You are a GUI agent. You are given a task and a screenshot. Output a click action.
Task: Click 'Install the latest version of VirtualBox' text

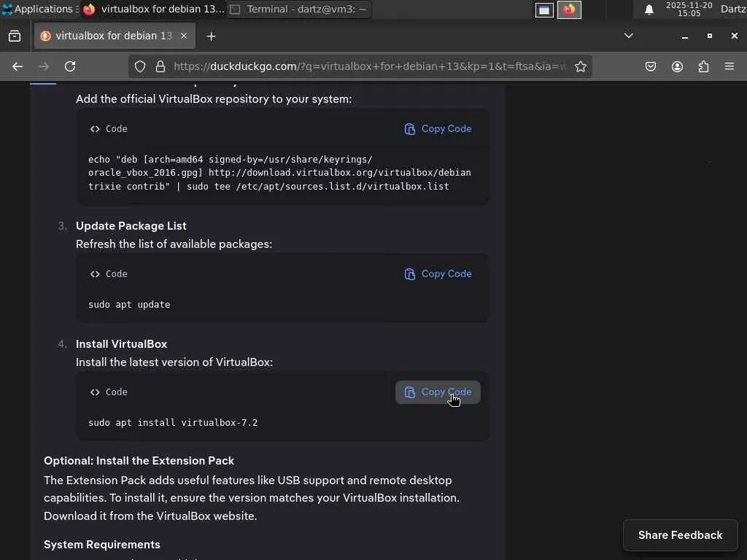(x=174, y=362)
